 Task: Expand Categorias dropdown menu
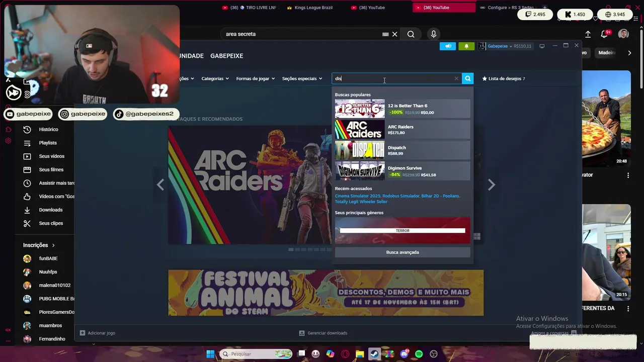pyautogui.click(x=215, y=78)
